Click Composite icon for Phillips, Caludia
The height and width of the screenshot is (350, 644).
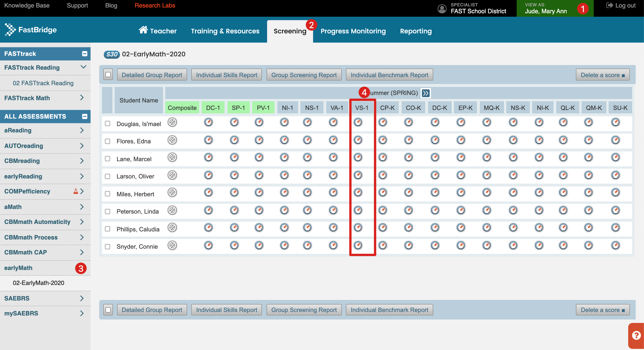coord(172,228)
